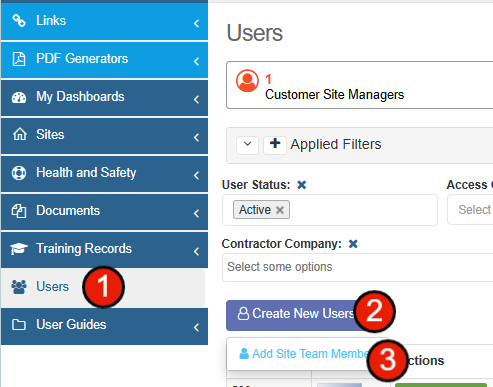Viewport: 493px width, 387px height.
Task: Open the Access select dropdown
Action: (470, 210)
